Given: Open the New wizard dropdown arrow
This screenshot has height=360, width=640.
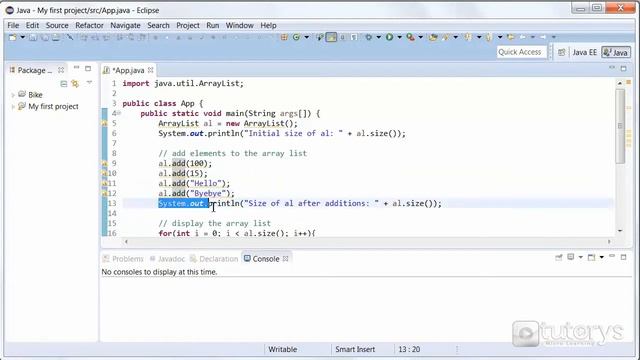Looking at the screenshot, I should point(22,37).
